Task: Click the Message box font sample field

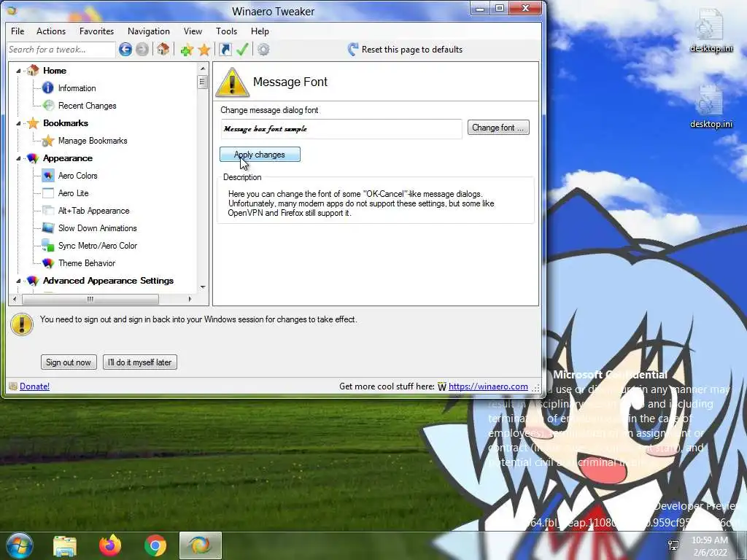Action: point(341,129)
